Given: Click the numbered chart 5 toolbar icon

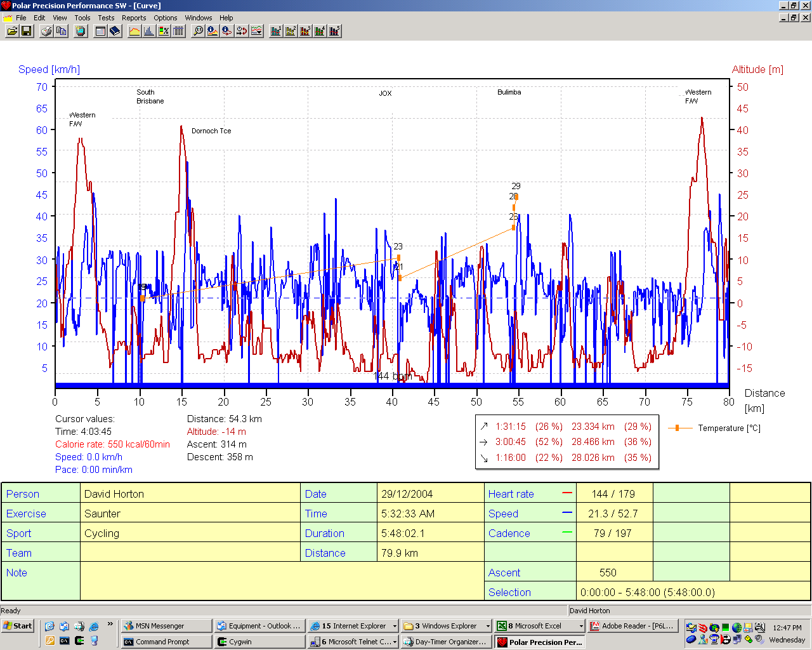Looking at the screenshot, I should coord(334,30).
